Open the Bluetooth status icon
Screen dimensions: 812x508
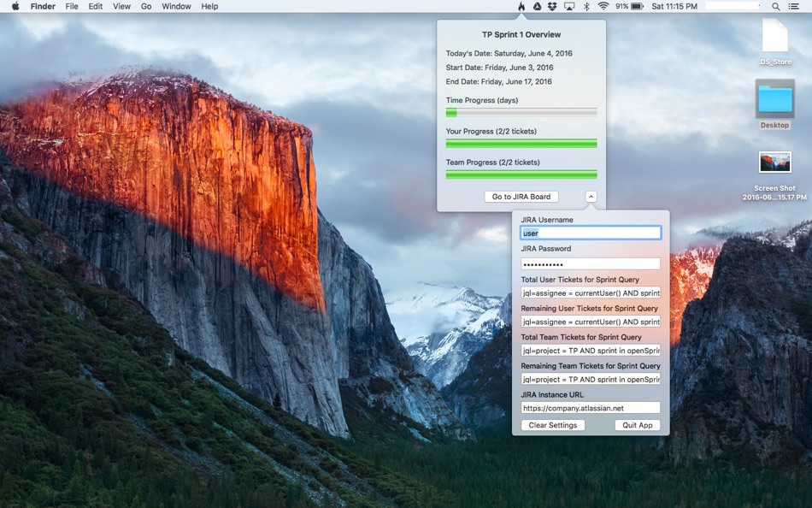pos(586,6)
